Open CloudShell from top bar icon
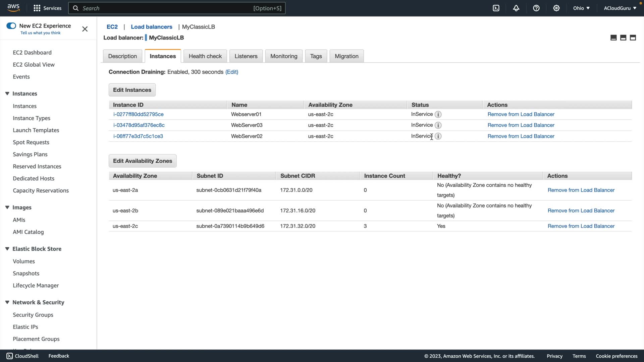 pyautogui.click(x=496, y=8)
